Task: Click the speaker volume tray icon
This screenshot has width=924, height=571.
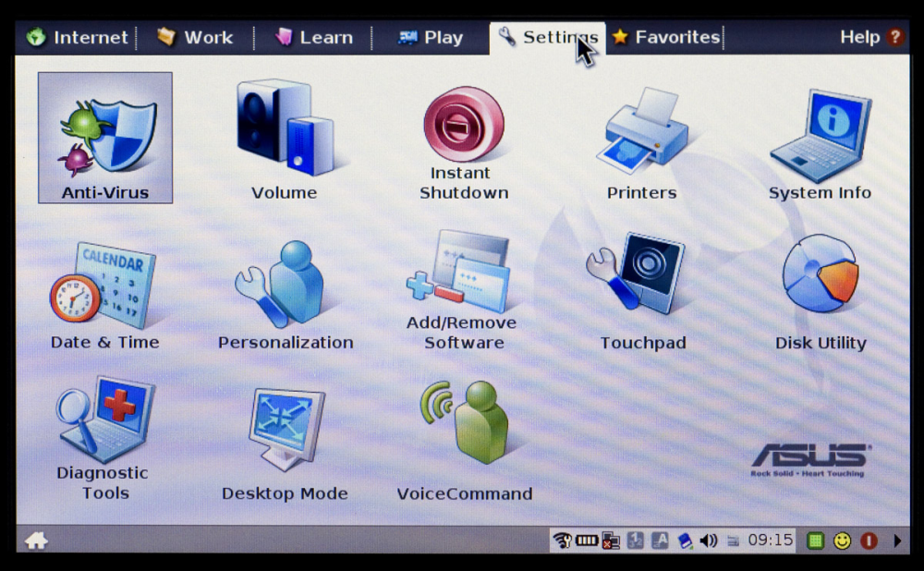Action: (709, 541)
